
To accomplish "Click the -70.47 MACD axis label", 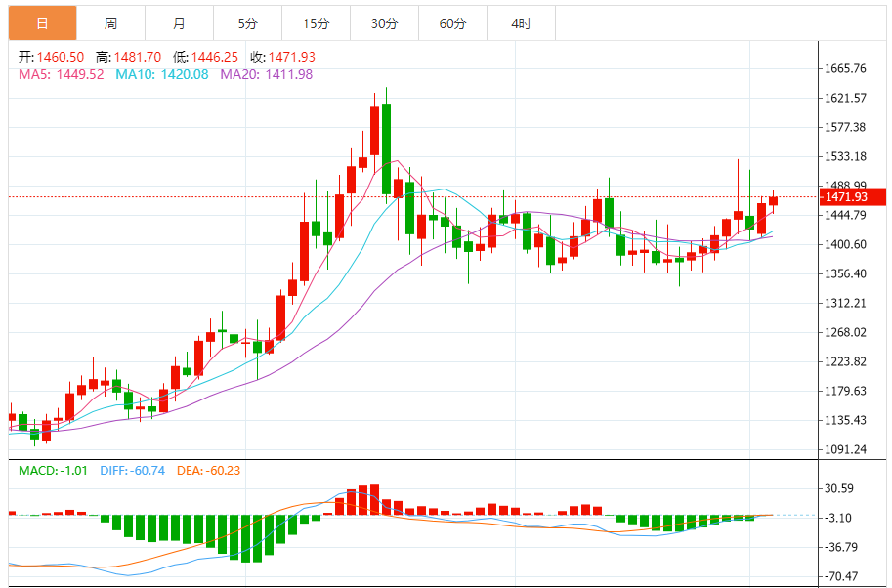I will (x=839, y=576).
